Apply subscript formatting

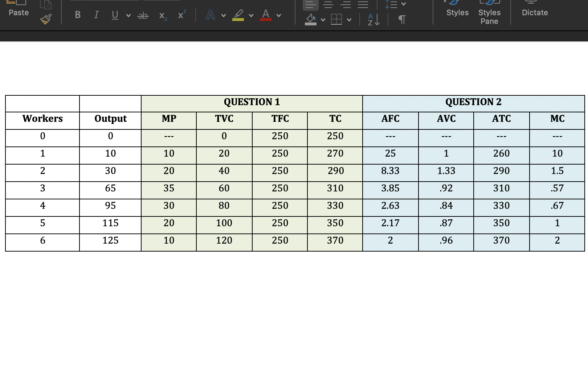point(162,16)
